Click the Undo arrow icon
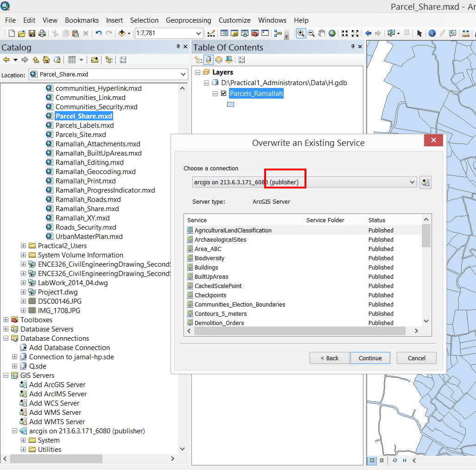The width and height of the screenshot is (476, 470). [98, 33]
